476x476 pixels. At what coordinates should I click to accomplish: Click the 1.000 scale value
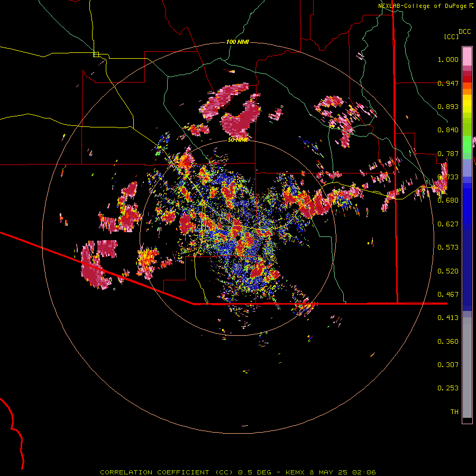click(x=448, y=59)
